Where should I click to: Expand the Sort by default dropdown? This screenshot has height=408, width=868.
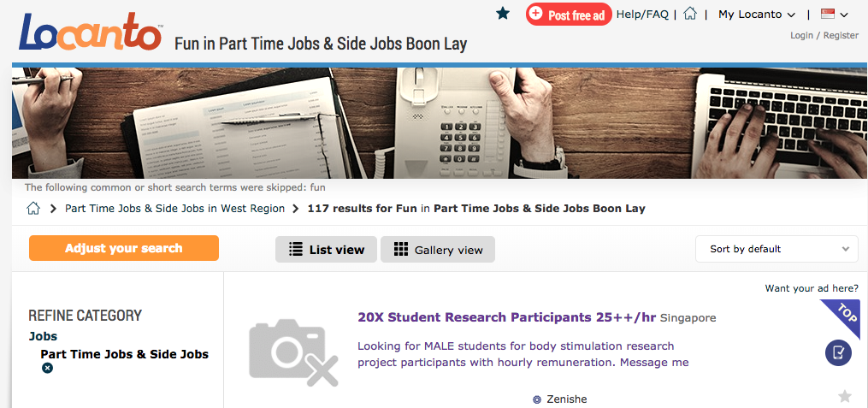point(776,249)
